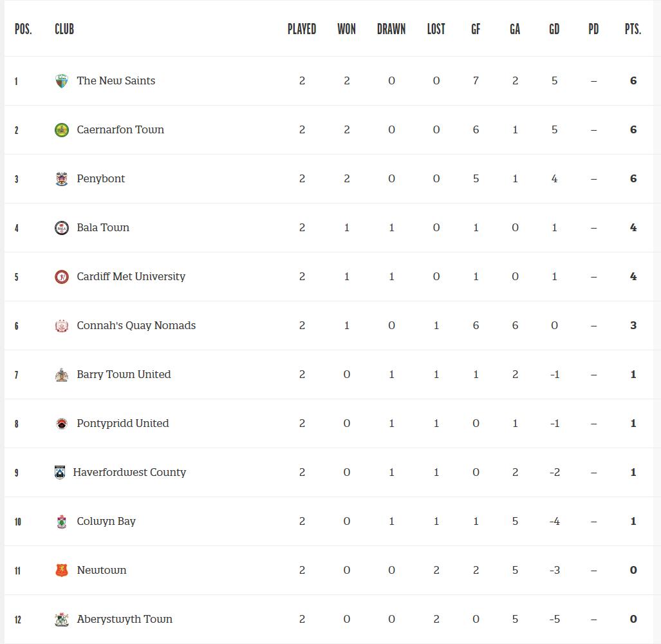The width and height of the screenshot is (661, 644).
Task: Click Connah's Quay Nomads badge
Action: pos(62,326)
